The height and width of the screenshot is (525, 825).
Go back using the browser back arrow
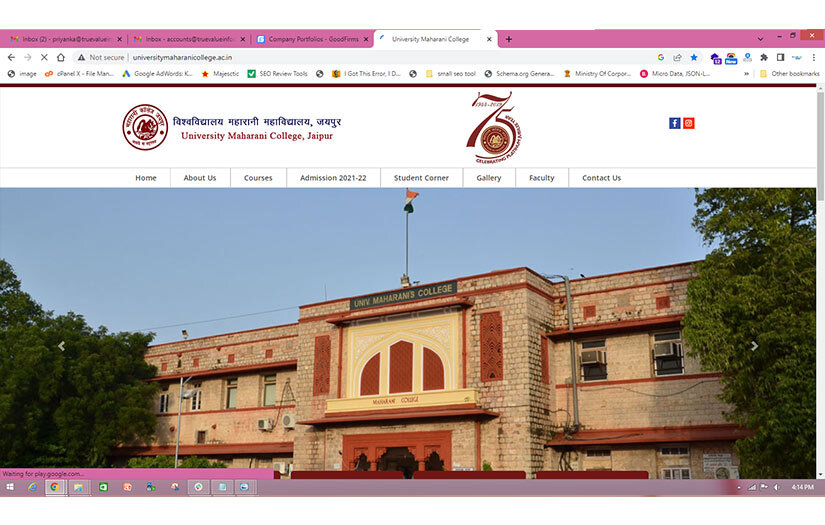tap(11, 57)
